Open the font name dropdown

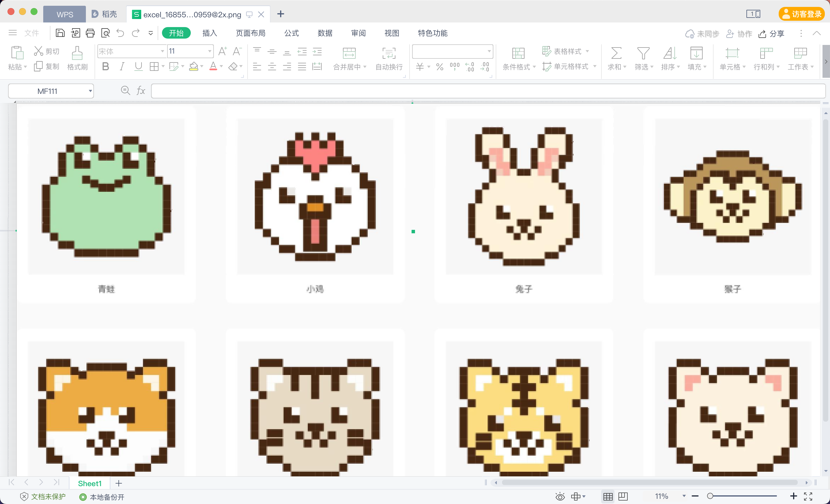coord(162,51)
